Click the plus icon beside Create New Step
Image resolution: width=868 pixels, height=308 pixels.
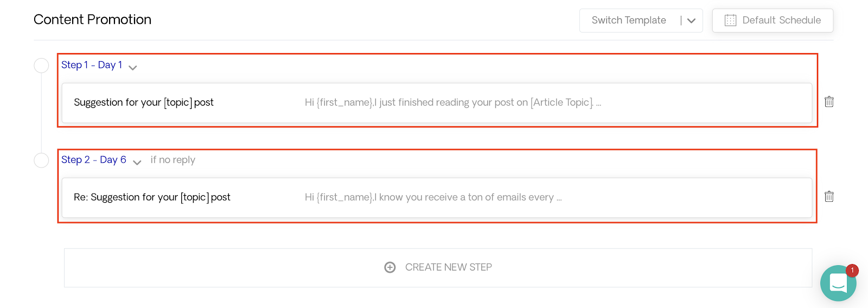[x=390, y=267]
